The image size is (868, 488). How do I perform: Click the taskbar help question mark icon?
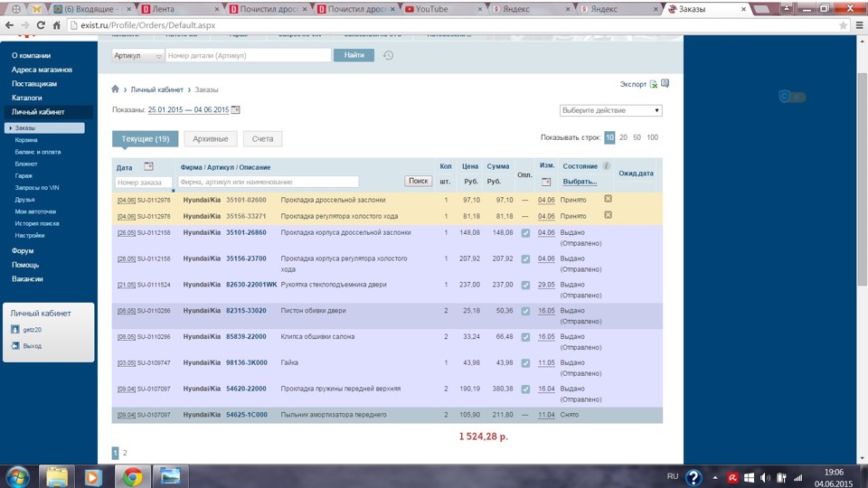[x=693, y=477]
